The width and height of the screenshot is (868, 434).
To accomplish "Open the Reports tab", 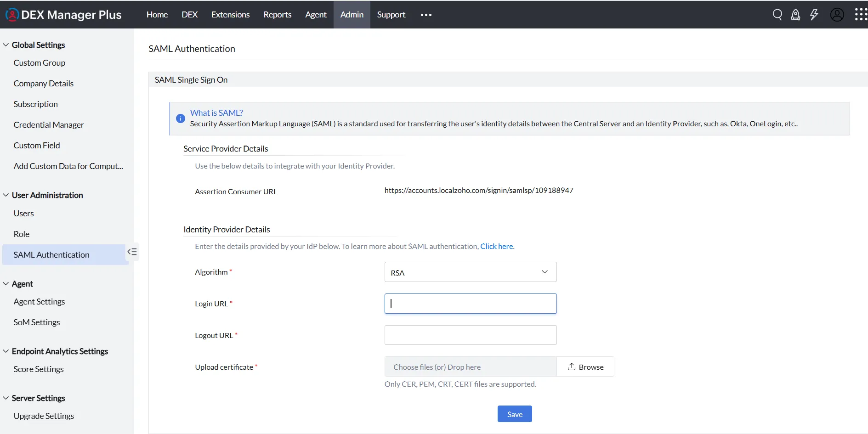I will 278,15.
